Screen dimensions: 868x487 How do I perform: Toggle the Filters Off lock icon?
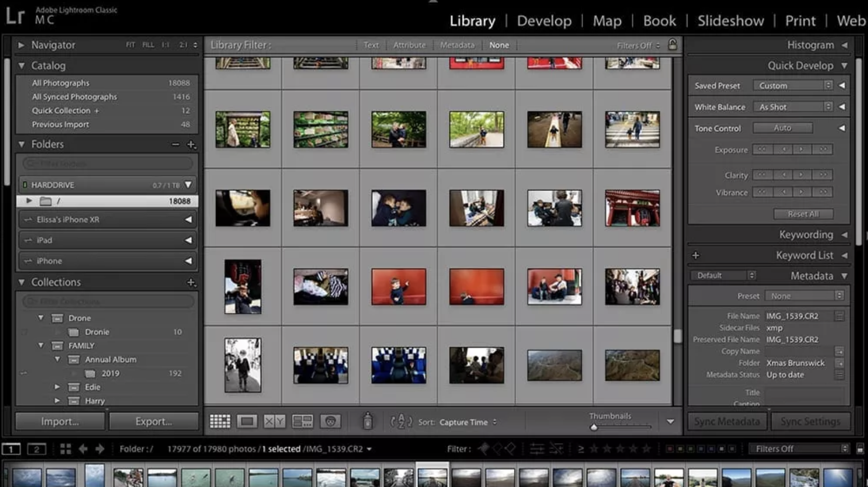[x=672, y=45]
